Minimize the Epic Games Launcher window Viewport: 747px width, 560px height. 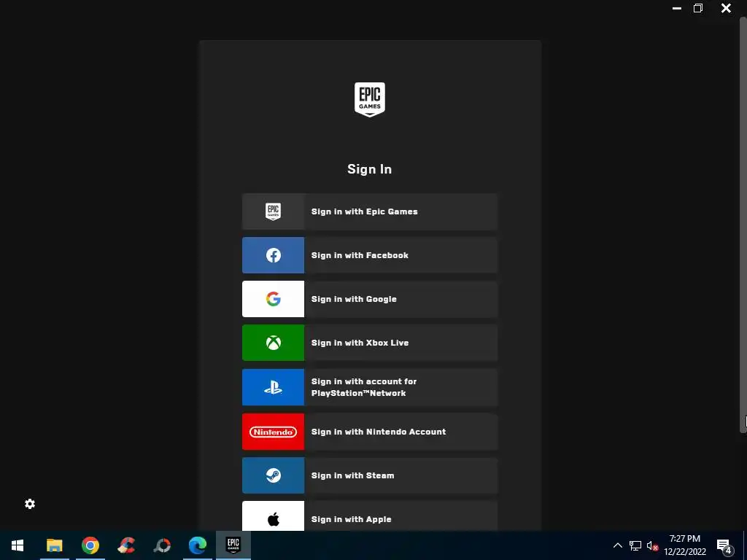(676, 8)
